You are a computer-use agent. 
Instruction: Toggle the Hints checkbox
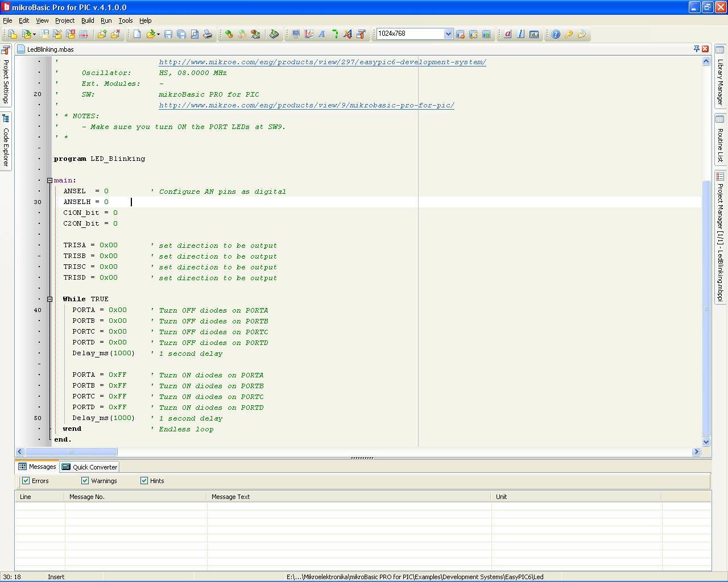coord(144,481)
